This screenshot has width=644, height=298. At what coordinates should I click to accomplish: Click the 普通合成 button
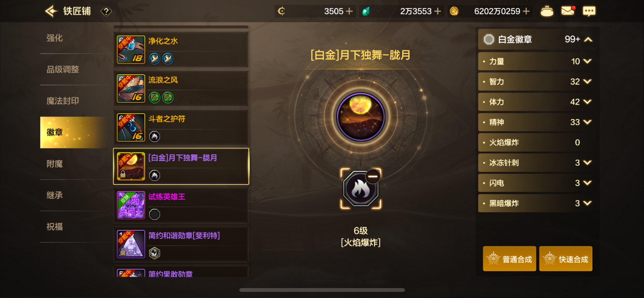click(509, 259)
